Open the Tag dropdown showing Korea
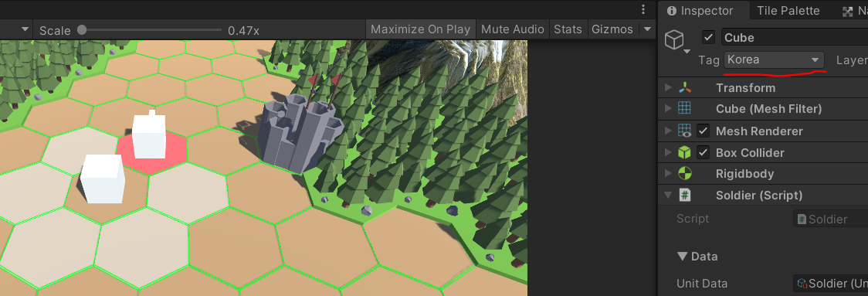The image size is (868, 296). [x=774, y=60]
